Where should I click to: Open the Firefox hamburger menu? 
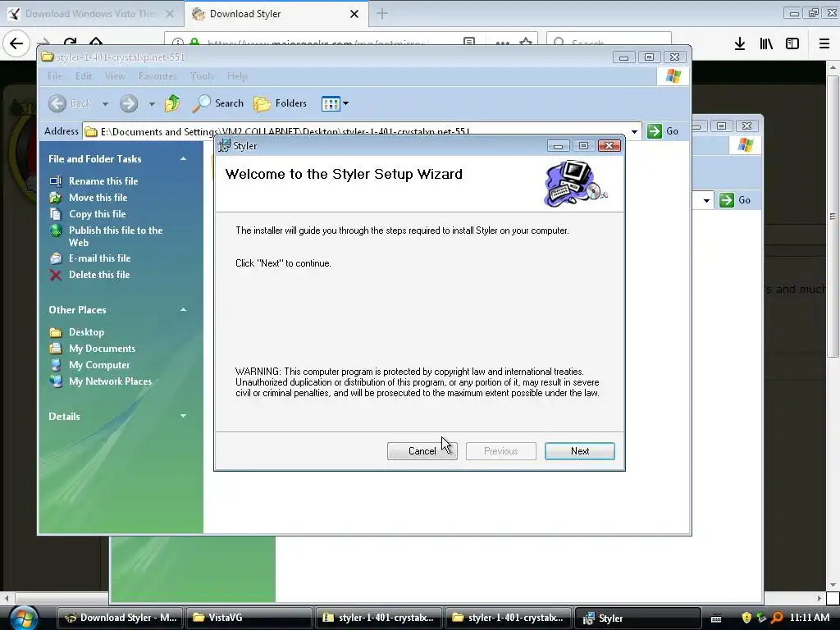[x=824, y=43]
